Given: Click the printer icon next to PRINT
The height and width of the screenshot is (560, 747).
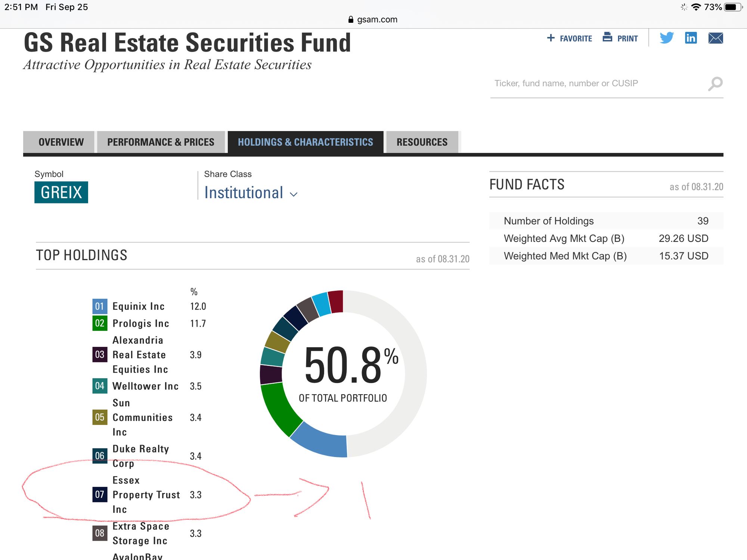Looking at the screenshot, I should click(x=607, y=37).
